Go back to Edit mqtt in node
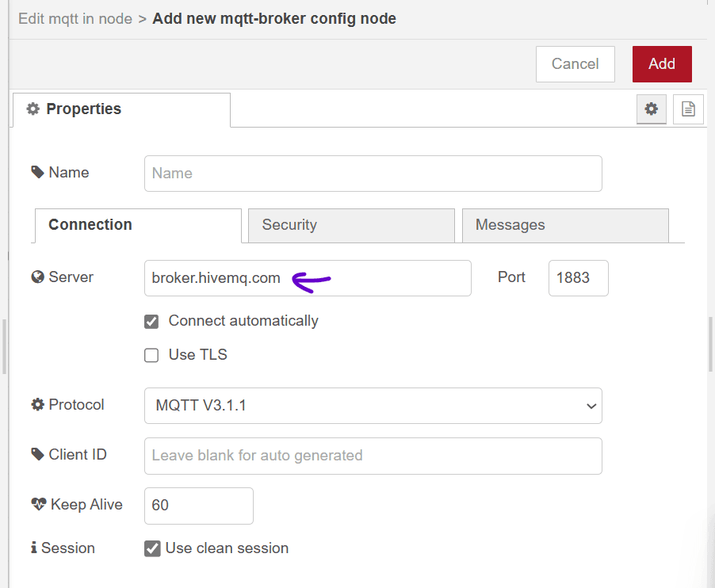Screen dimensions: 715x588 click(x=75, y=18)
